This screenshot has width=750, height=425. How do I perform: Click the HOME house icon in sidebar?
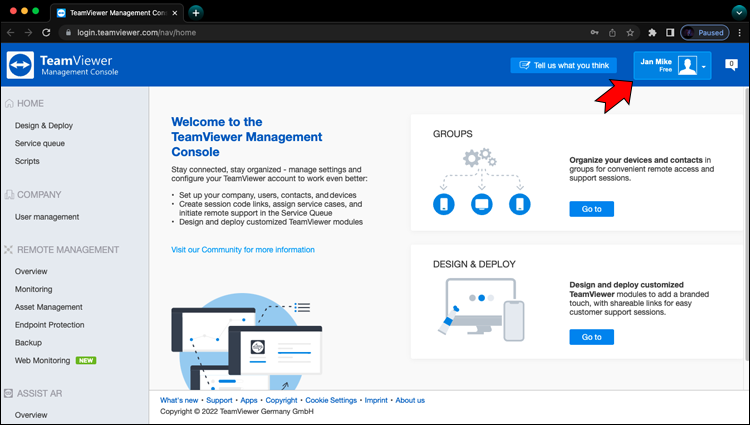pyautogui.click(x=9, y=103)
